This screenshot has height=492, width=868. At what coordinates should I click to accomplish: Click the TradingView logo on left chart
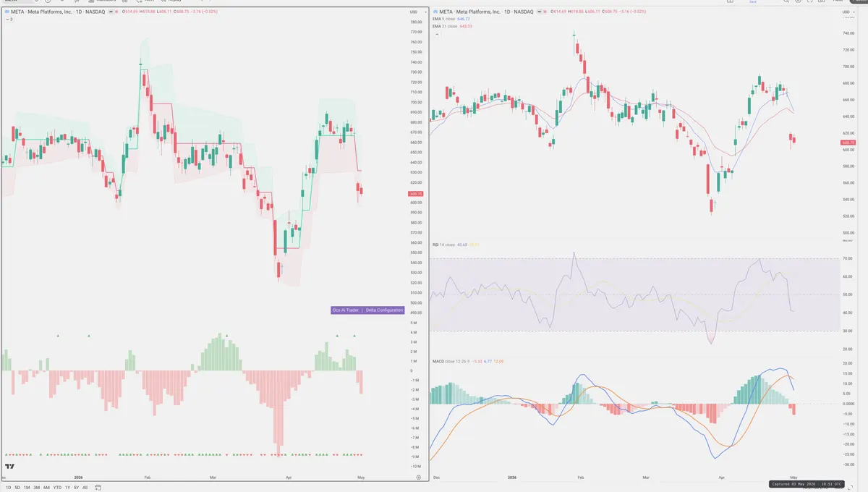click(x=9, y=467)
